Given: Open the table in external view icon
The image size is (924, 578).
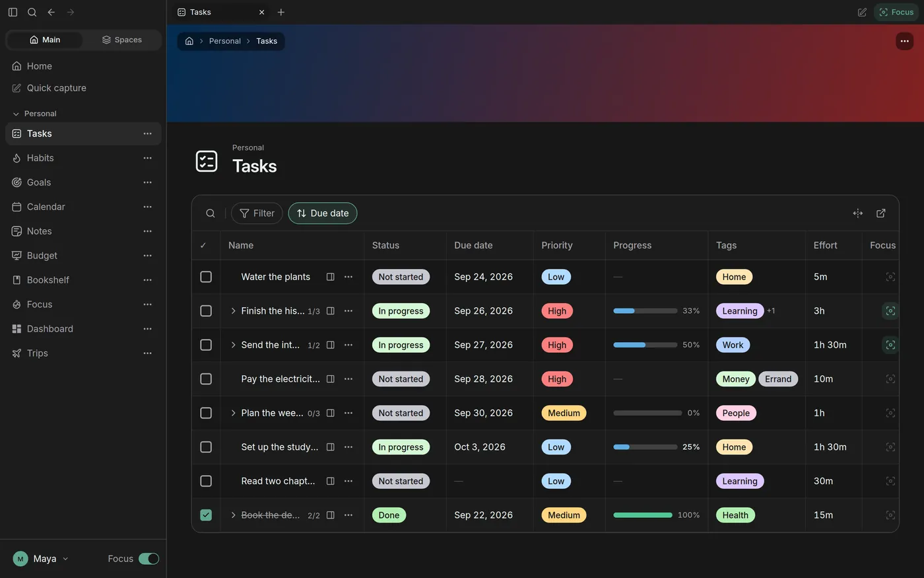Looking at the screenshot, I should click(881, 213).
